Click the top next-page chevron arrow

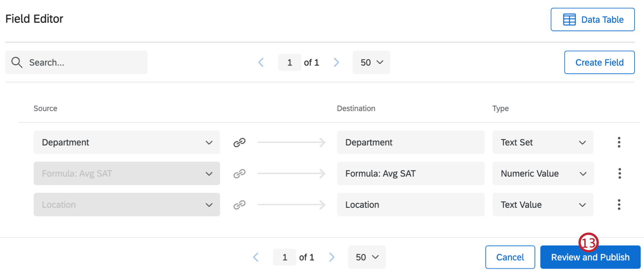336,62
